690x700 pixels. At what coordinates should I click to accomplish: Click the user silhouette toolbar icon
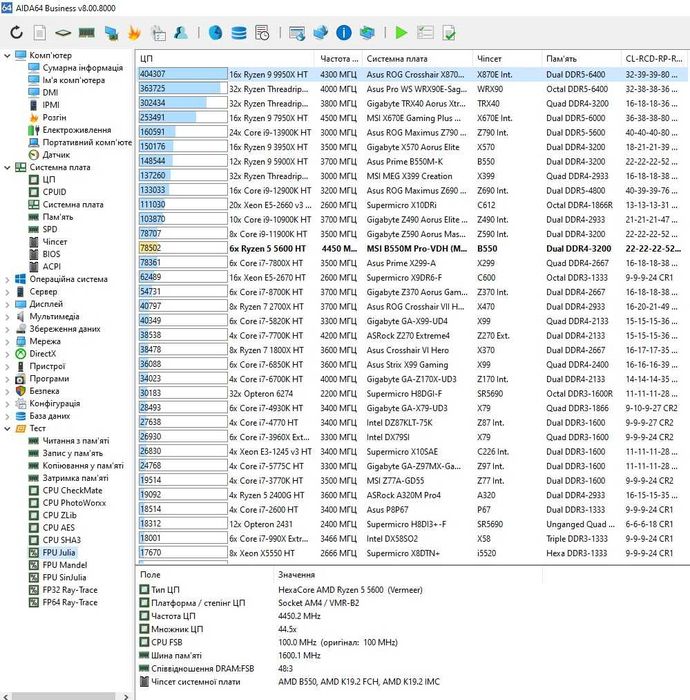(x=181, y=33)
